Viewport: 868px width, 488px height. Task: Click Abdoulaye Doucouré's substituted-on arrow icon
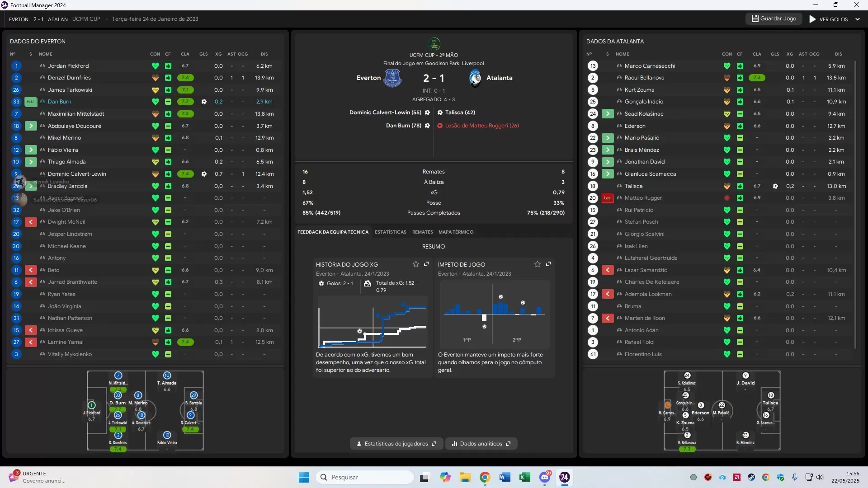31,126
